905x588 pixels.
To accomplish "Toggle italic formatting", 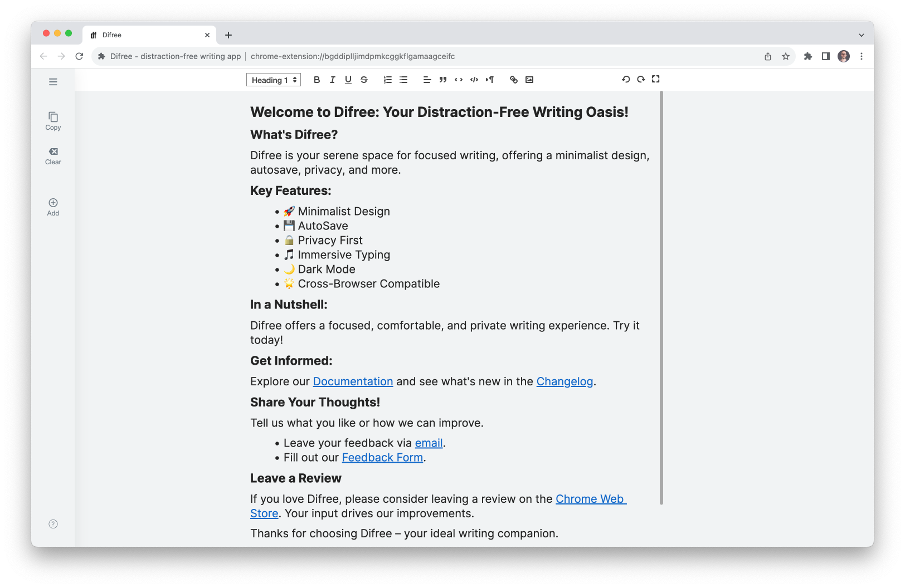I will click(x=333, y=80).
